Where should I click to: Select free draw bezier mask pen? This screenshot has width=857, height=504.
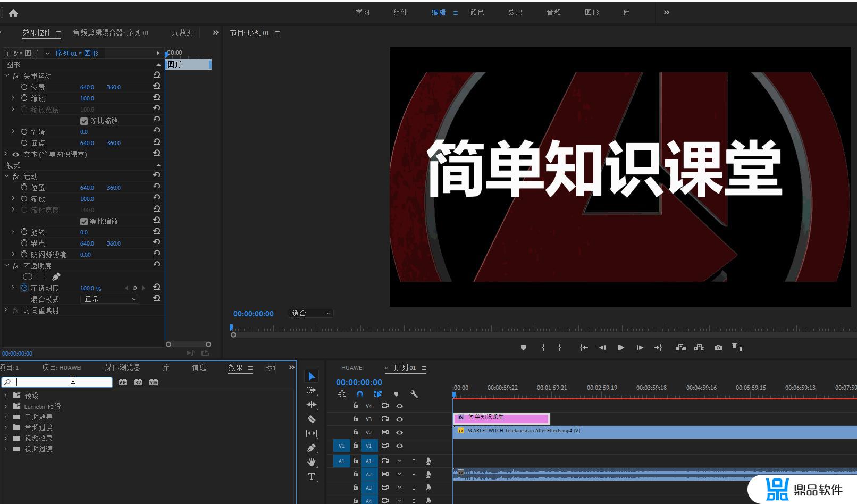point(56,276)
